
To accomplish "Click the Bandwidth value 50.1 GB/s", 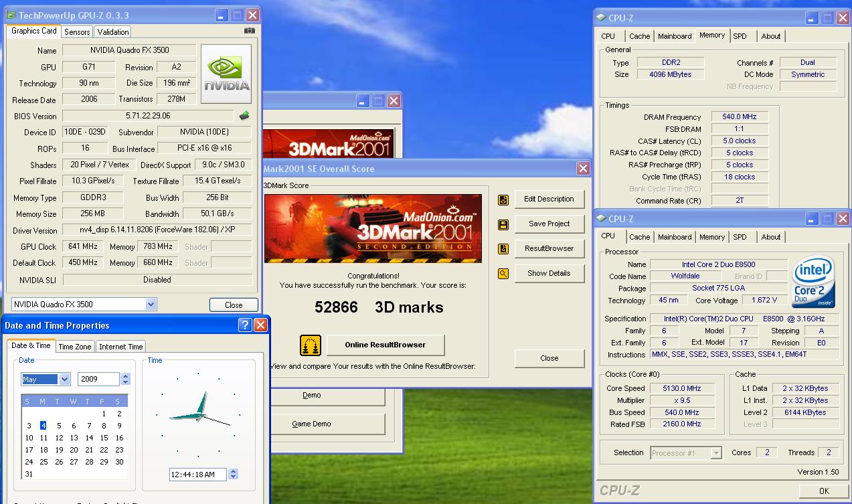I will (x=217, y=214).
